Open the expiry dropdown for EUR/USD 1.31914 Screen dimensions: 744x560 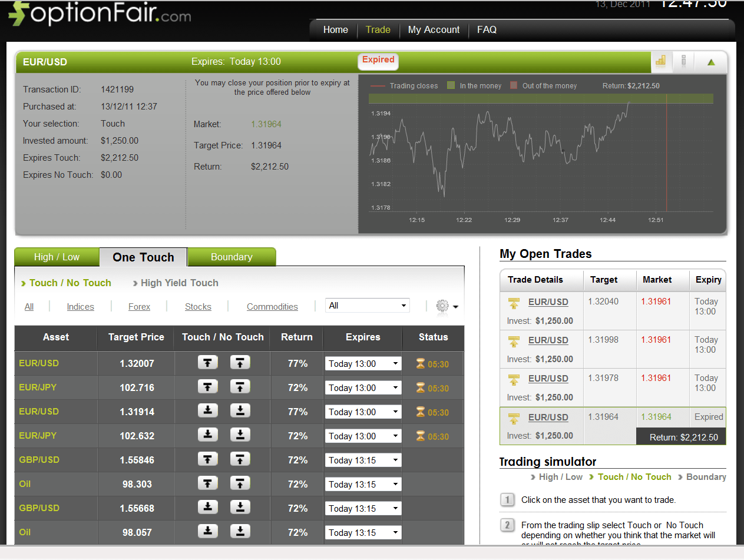pyautogui.click(x=363, y=412)
